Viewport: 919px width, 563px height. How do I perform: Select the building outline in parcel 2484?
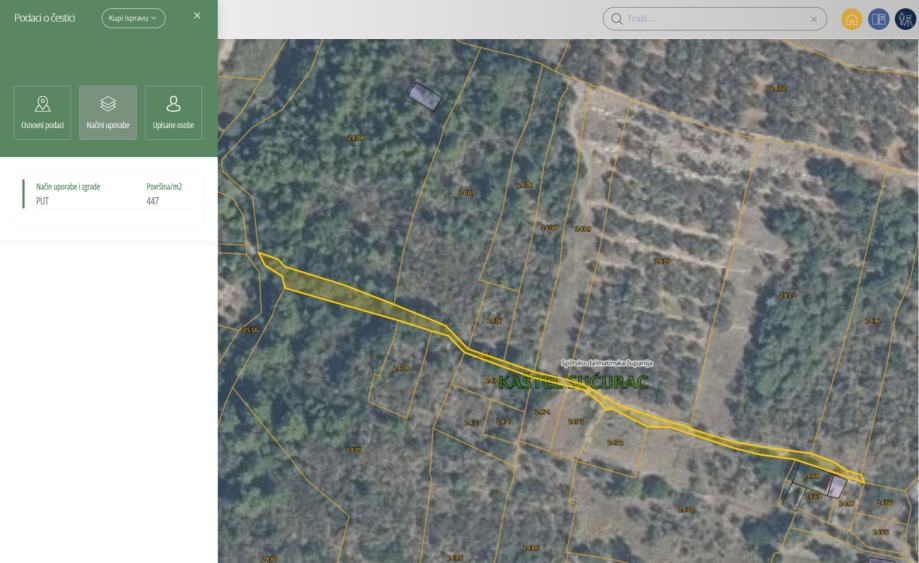coord(425,96)
